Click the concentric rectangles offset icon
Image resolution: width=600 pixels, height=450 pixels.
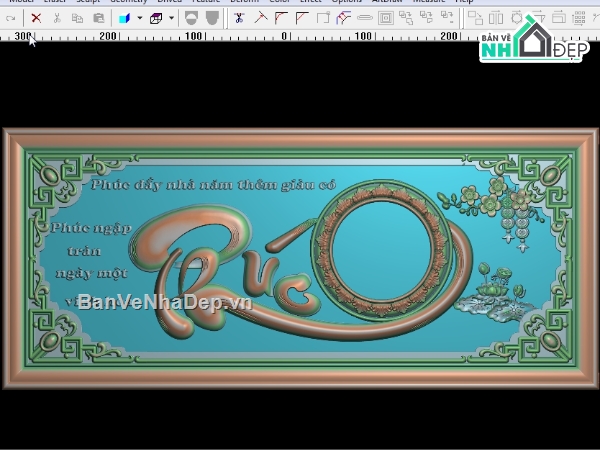click(386, 18)
